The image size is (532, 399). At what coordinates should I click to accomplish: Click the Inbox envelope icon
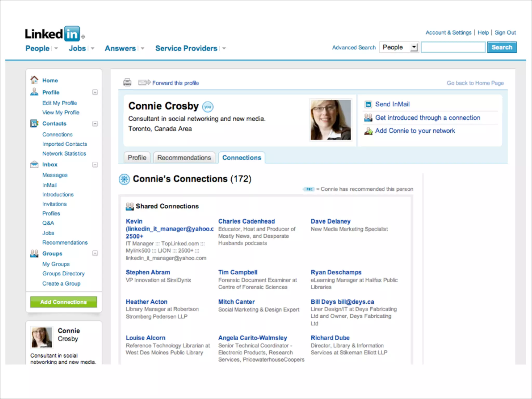point(34,164)
